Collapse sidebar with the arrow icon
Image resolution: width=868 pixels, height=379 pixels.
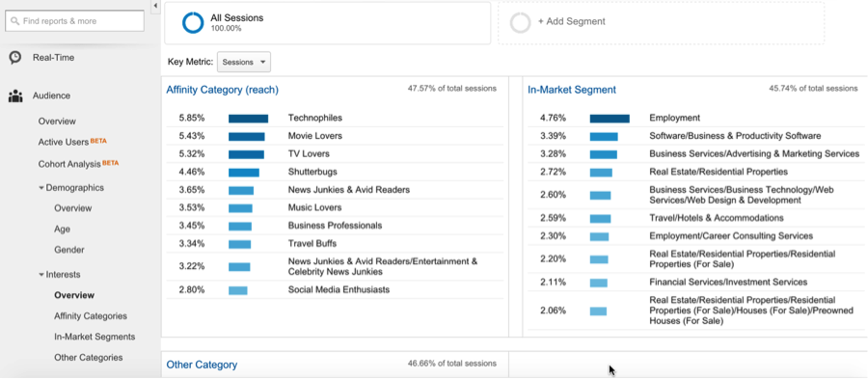click(155, 6)
